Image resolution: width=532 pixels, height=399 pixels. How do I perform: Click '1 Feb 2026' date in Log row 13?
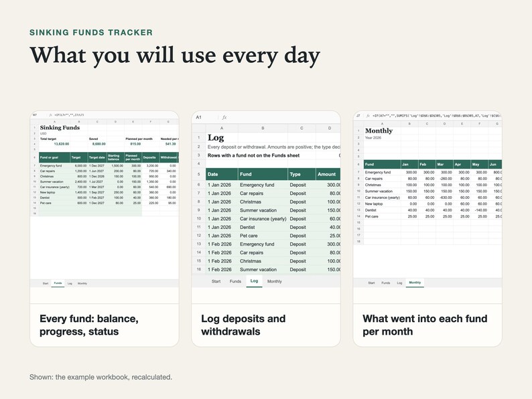220,244
